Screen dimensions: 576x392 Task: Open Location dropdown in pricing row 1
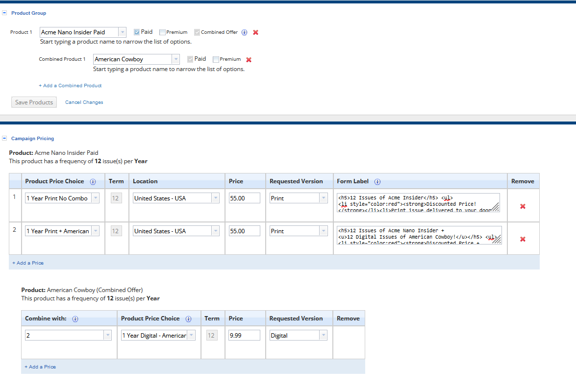215,198
